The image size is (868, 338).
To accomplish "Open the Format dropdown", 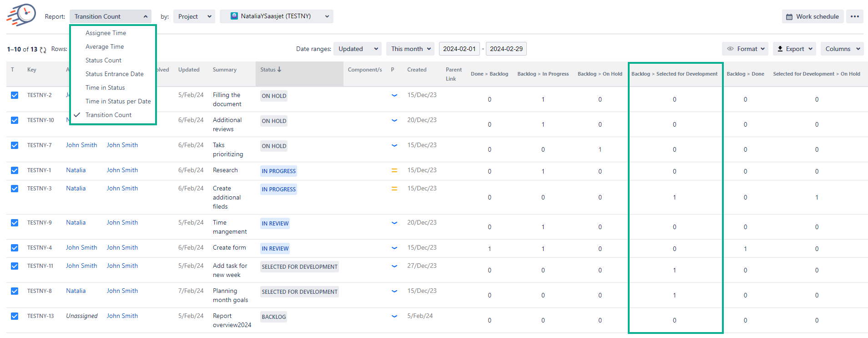I will coord(745,49).
